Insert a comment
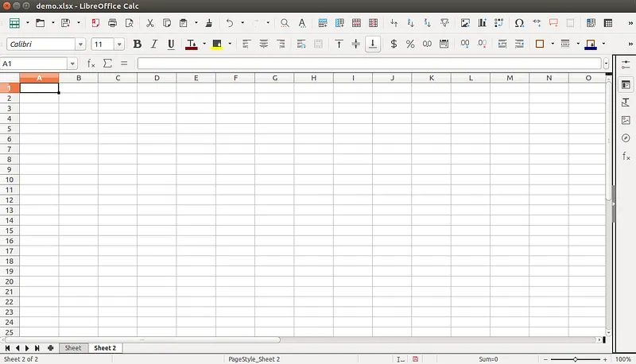636x364 pixels. 553,23
